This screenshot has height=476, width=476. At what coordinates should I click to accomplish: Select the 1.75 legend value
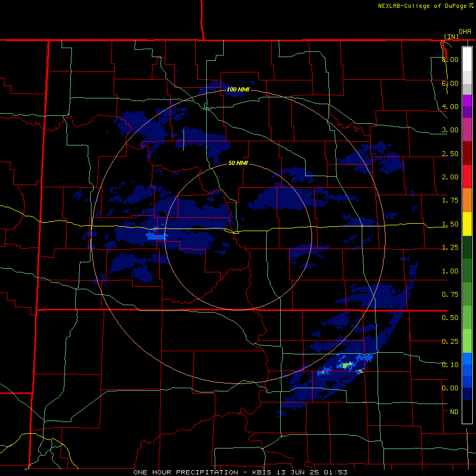click(x=450, y=200)
